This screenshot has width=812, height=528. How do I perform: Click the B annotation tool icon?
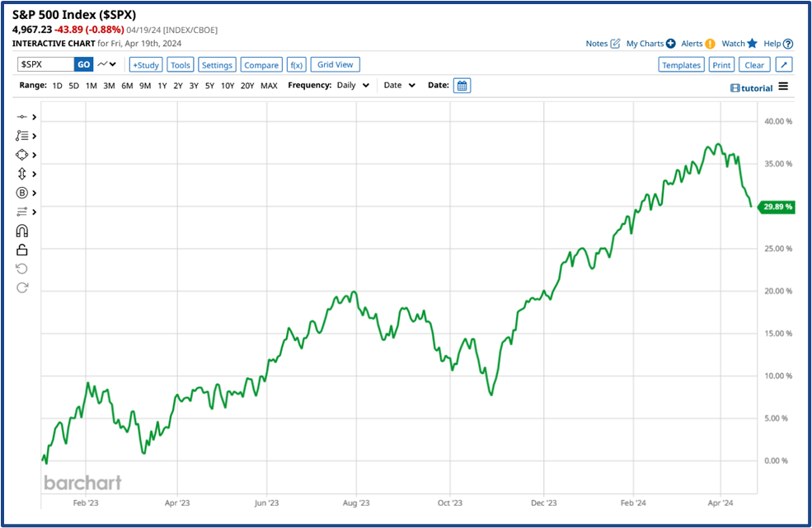(x=21, y=192)
